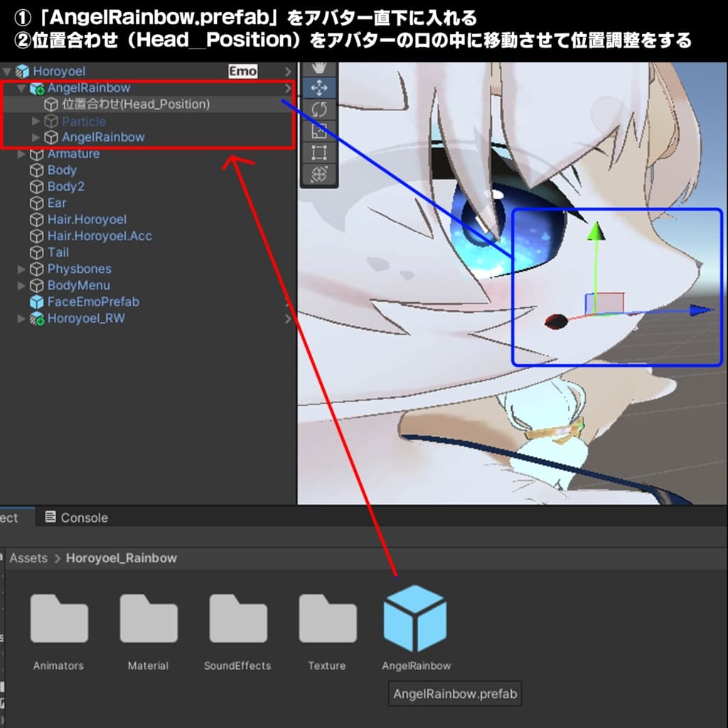Select Hair.Horoyoel in the hierarchy

[87, 220]
